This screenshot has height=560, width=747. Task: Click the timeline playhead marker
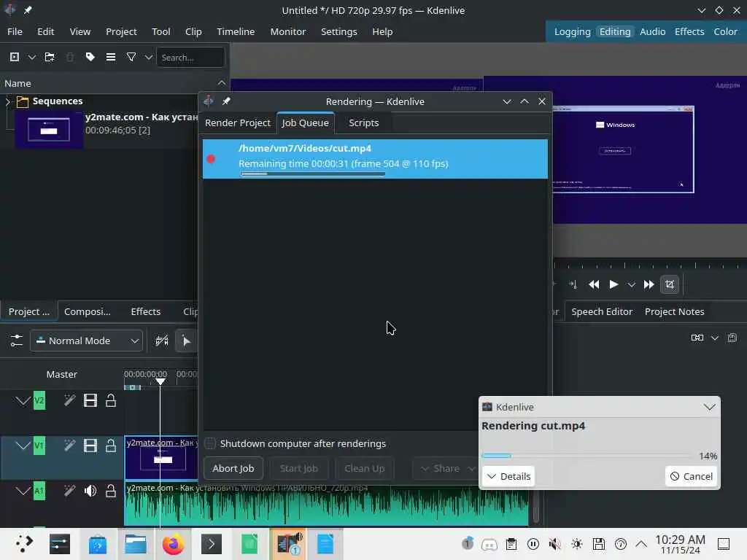click(160, 381)
